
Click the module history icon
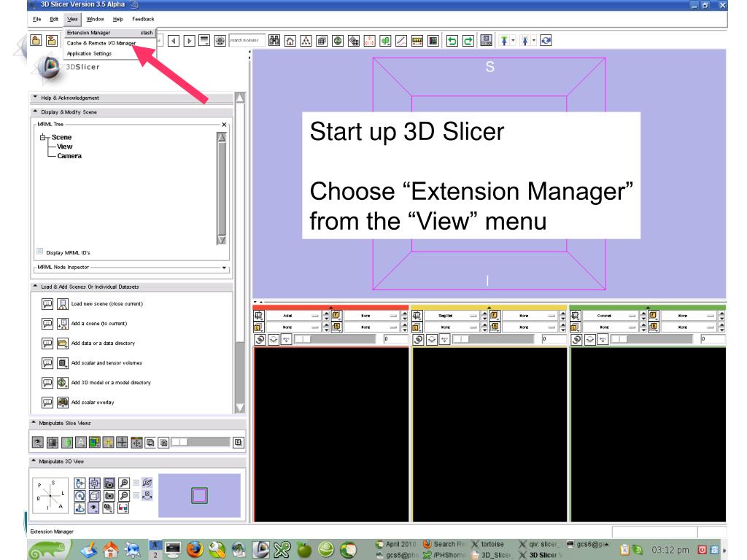click(204, 41)
